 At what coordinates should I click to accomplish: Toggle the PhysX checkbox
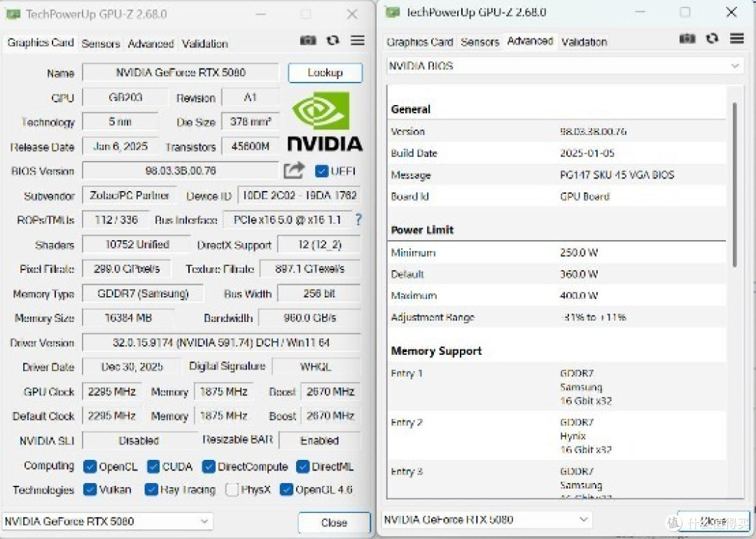pyautogui.click(x=232, y=489)
